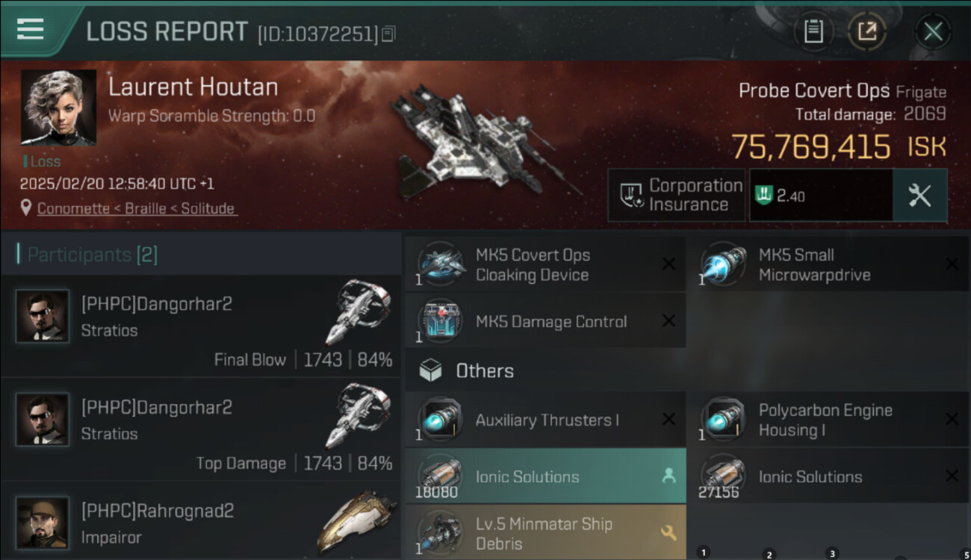
Task: Open participant Rahrognad2 Impairor entry
Action: point(202,521)
